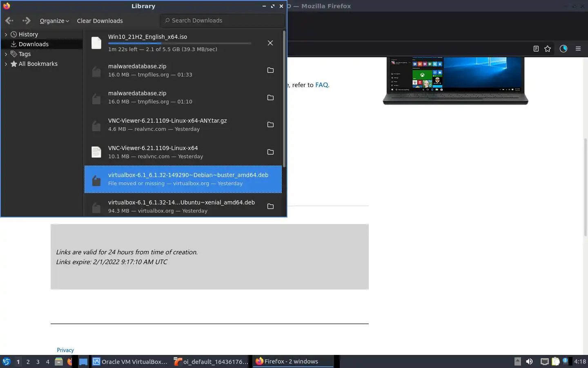Expand the All Bookmarks tree node
The width and height of the screenshot is (588, 368).
[6, 64]
